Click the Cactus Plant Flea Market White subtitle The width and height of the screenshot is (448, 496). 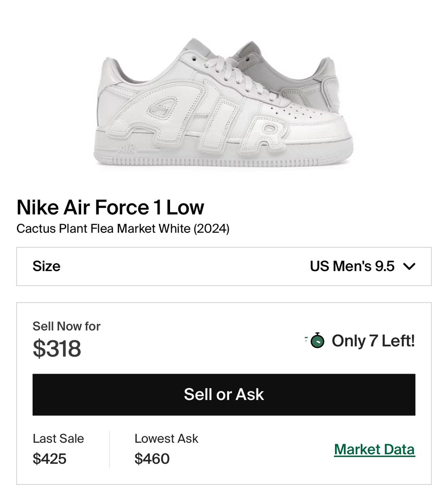pyautogui.click(x=123, y=229)
